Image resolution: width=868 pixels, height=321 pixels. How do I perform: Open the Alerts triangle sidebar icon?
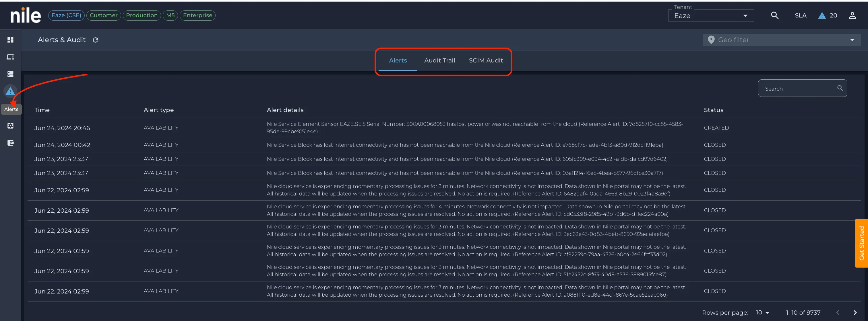click(x=10, y=91)
